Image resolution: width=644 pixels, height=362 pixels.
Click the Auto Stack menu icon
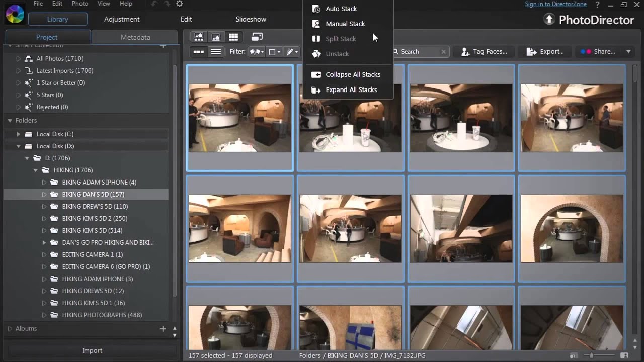click(x=316, y=9)
